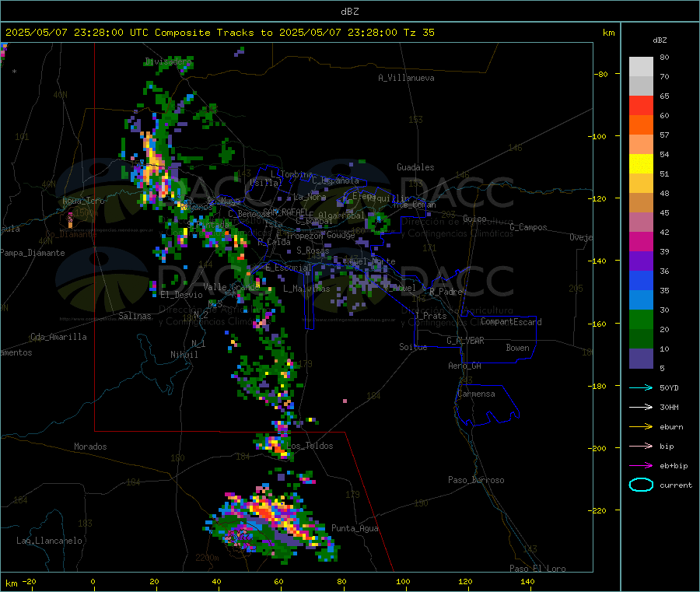This screenshot has width=700, height=592.
Task: Click the 'Paso_El_Loro' map label
Action: point(537,569)
